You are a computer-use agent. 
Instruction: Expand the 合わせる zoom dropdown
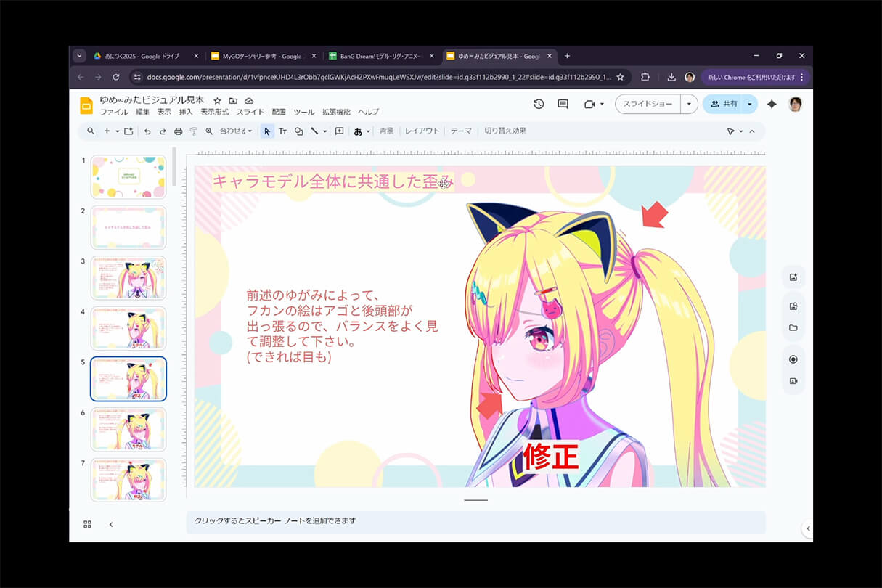[x=236, y=131]
